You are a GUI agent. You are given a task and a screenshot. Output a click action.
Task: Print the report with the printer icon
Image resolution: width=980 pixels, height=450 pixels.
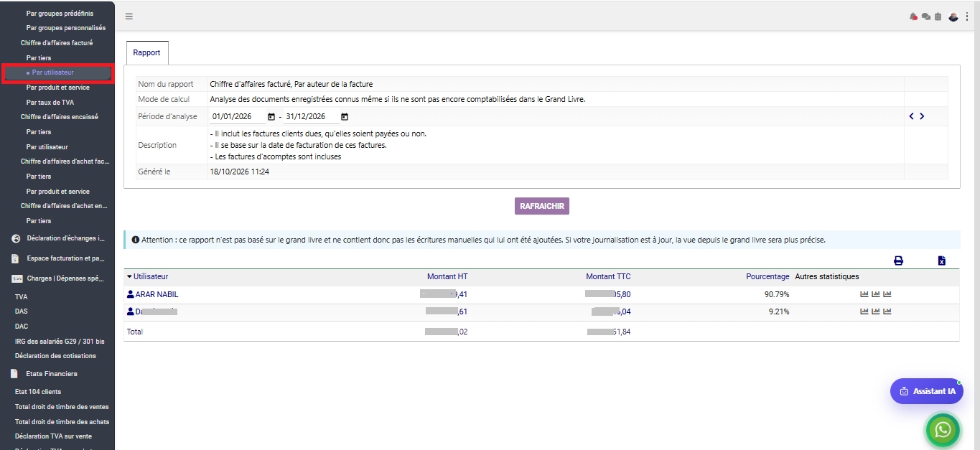(x=898, y=261)
